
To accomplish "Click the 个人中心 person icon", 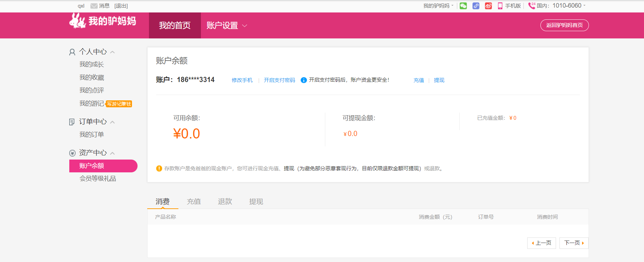I will pyautogui.click(x=72, y=52).
